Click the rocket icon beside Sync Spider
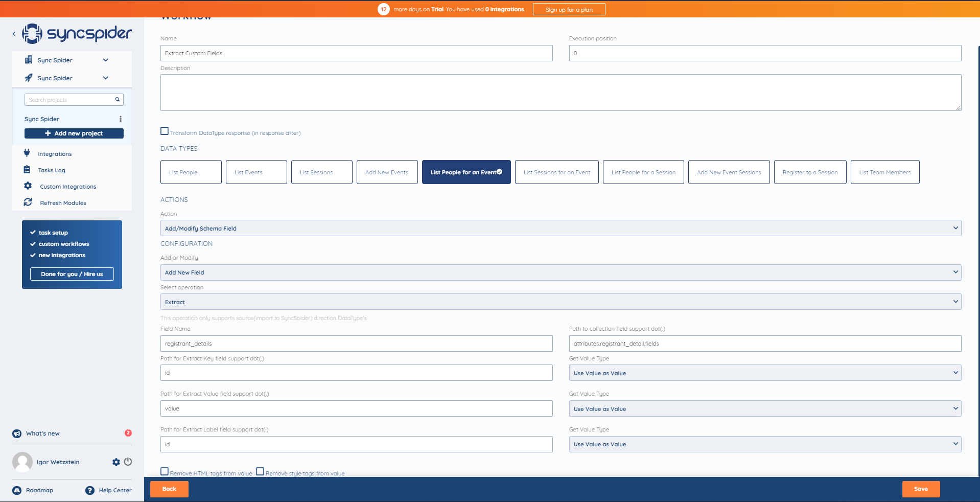Screen dimensions: 980x502 29,78
